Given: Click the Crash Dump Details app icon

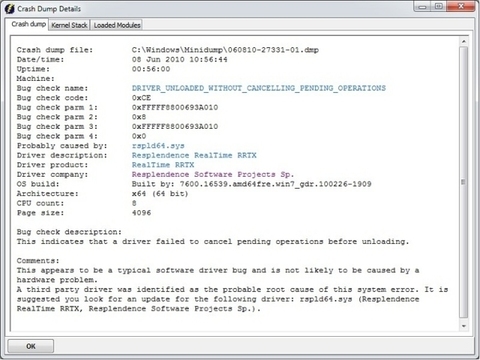Looking at the screenshot, I should pos(9,9).
